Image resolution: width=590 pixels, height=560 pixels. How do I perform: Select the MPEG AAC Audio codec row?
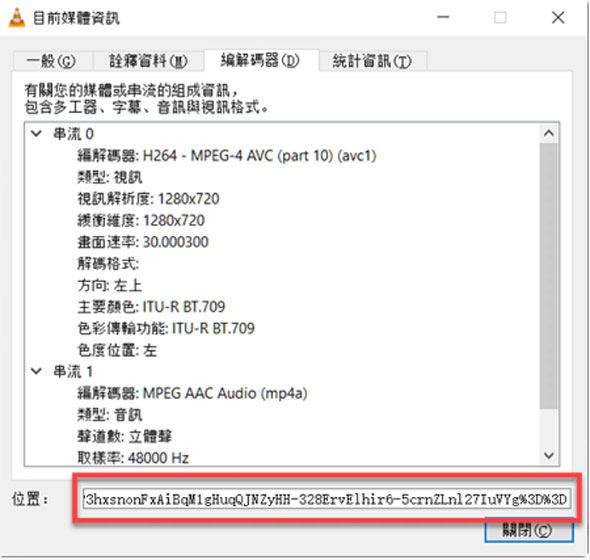[x=192, y=393]
